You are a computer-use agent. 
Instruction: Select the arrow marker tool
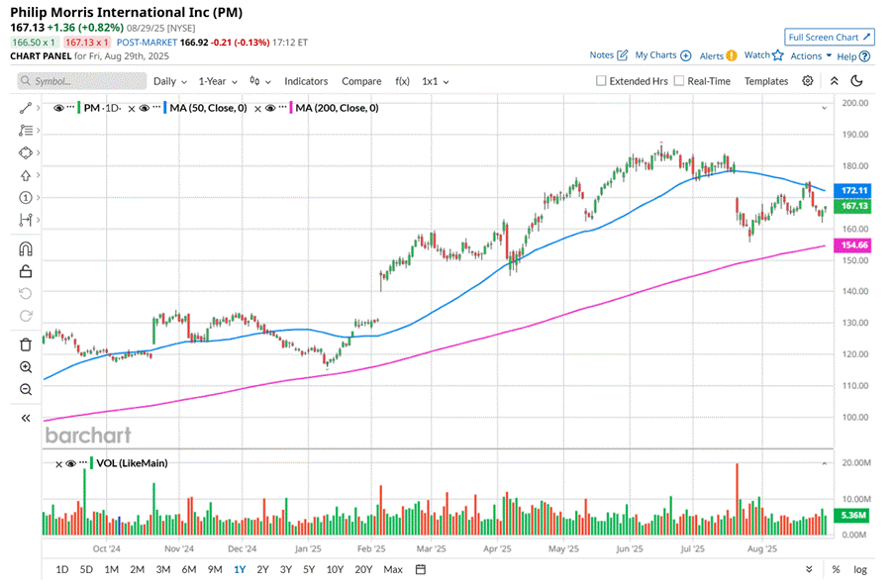coord(25,175)
